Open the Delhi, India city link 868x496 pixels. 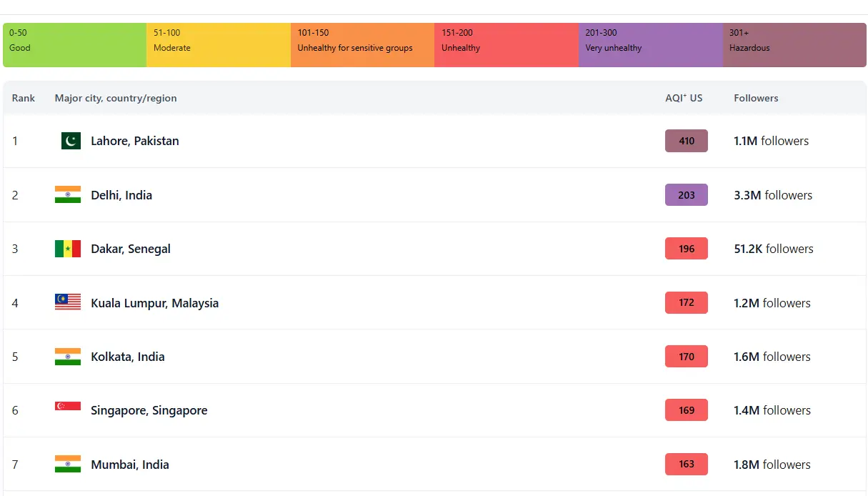pos(121,195)
